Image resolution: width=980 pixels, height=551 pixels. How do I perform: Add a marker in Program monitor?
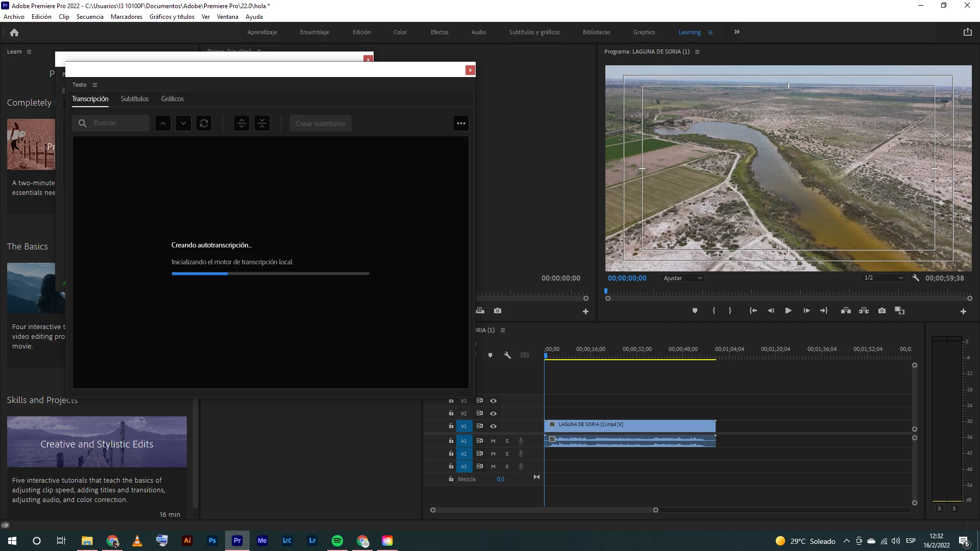coord(695,311)
